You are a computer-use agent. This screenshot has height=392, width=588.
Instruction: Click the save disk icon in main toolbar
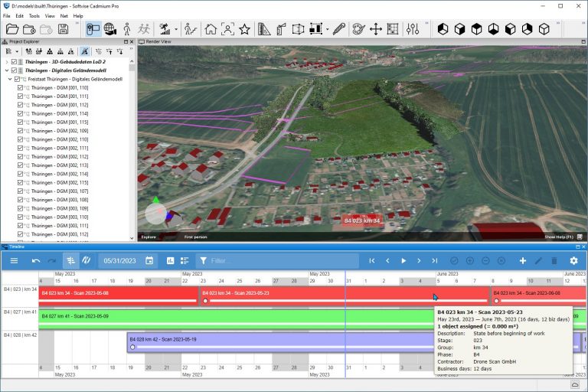click(63, 29)
